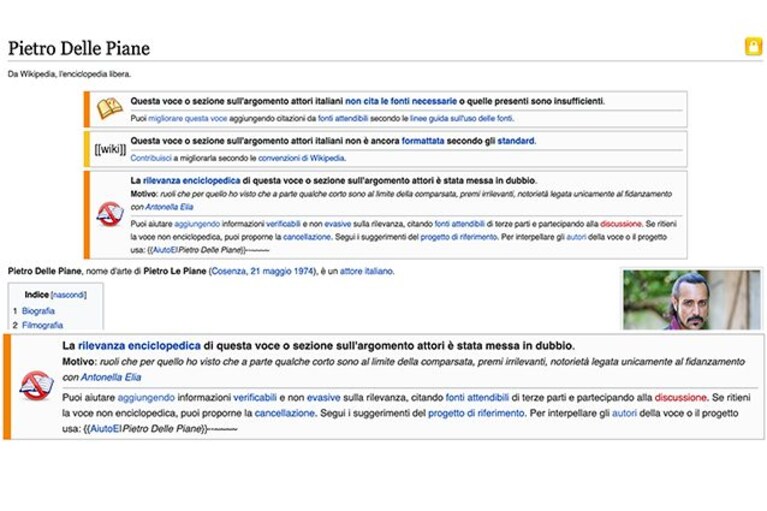Click the crossed-out book icon in enlarged notice
767x511 pixels.
[37, 385]
